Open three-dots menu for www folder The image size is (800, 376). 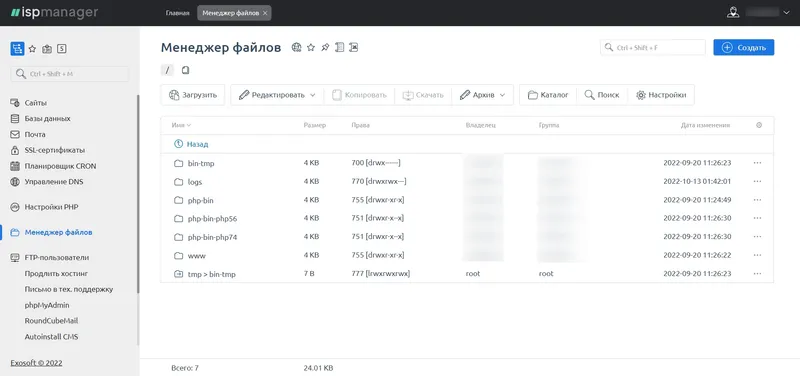(x=757, y=255)
